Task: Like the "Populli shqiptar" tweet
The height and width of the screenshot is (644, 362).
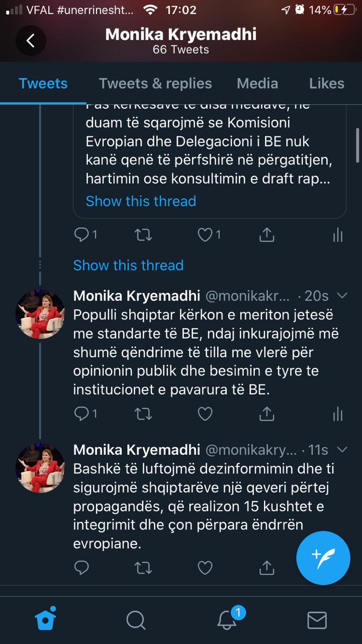Action: pos(205,414)
